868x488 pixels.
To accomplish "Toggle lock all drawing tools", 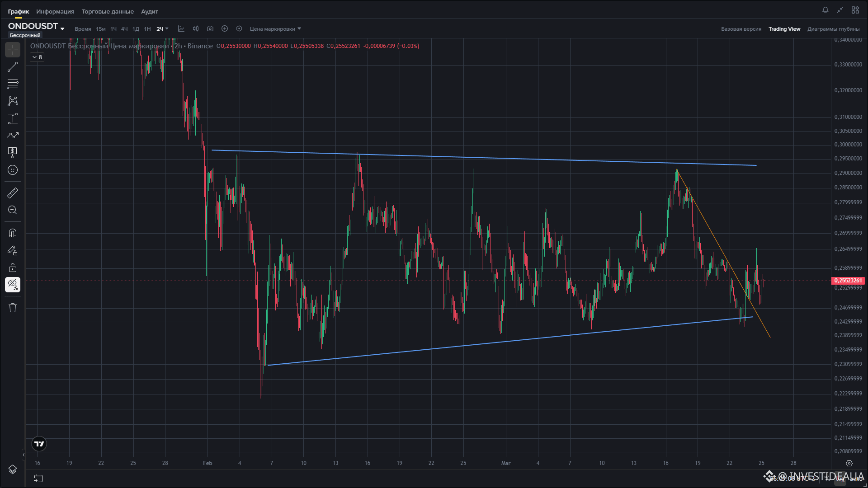I will tap(13, 267).
